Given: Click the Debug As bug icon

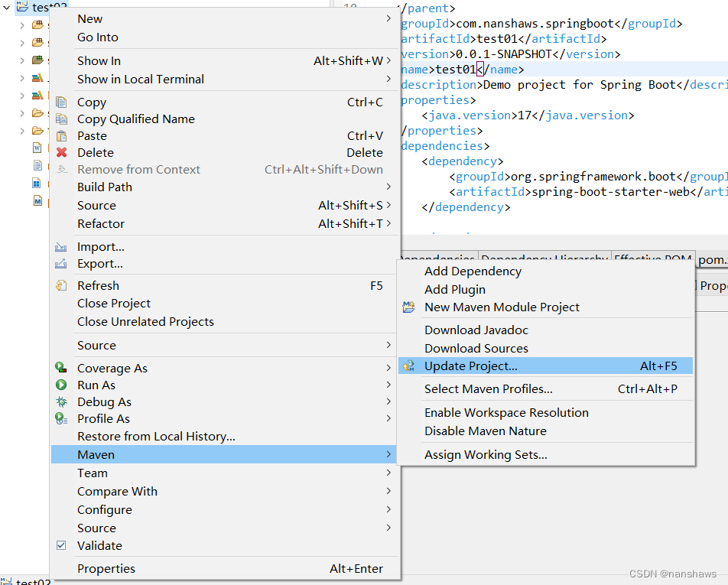Looking at the screenshot, I should 62,401.
